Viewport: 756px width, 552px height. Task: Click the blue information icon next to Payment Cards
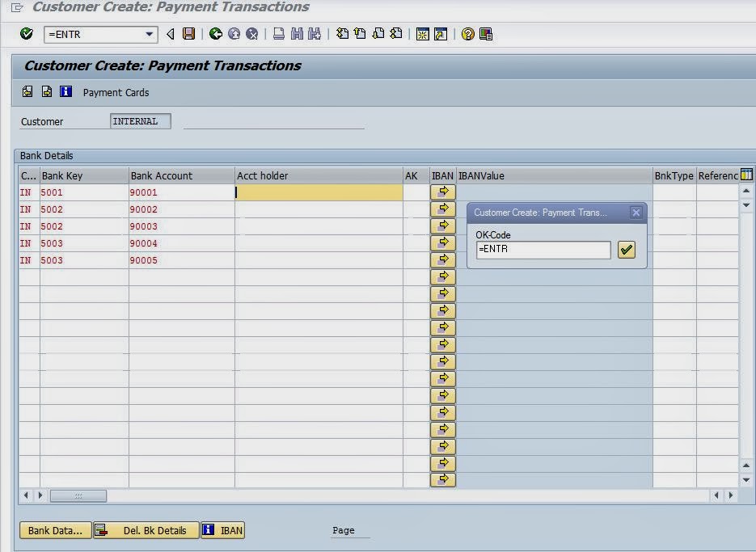click(65, 91)
